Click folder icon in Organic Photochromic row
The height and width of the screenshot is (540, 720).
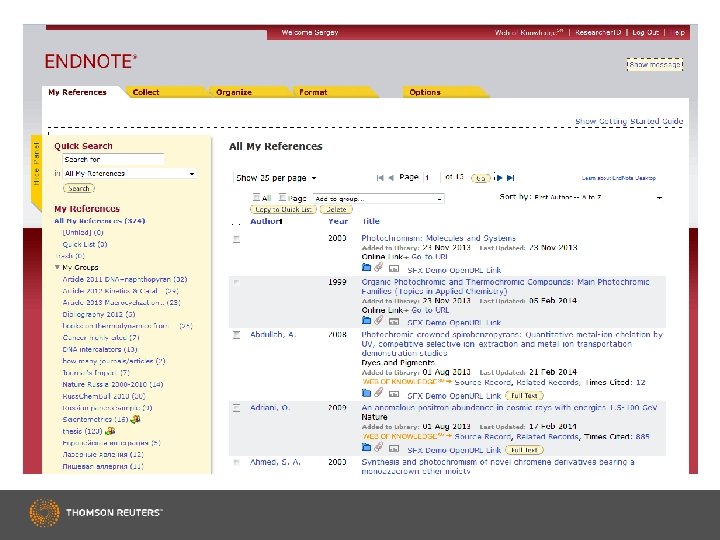366,321
